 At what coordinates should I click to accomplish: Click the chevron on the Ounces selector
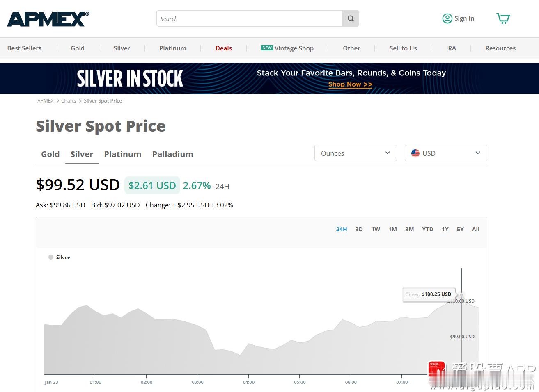pos(387,153)
